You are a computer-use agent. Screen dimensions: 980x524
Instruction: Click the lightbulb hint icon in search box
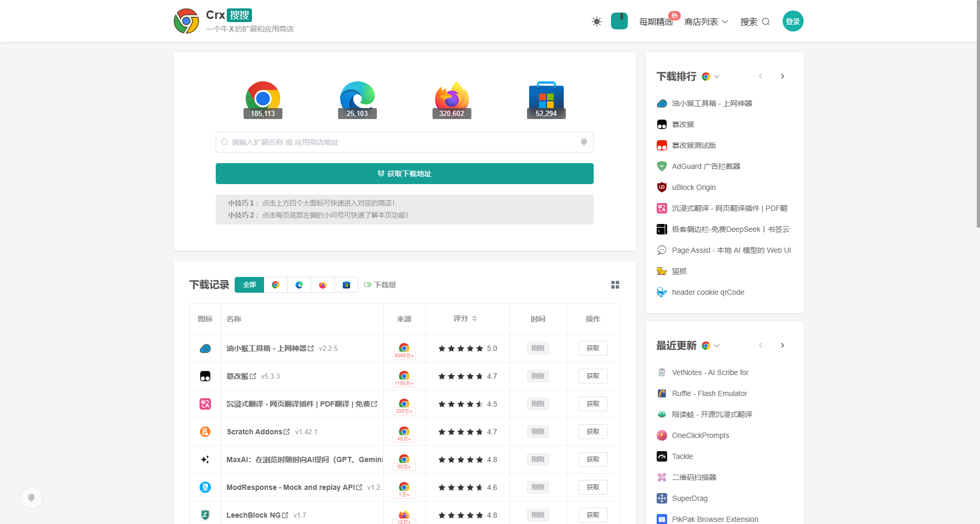point(584,142)
